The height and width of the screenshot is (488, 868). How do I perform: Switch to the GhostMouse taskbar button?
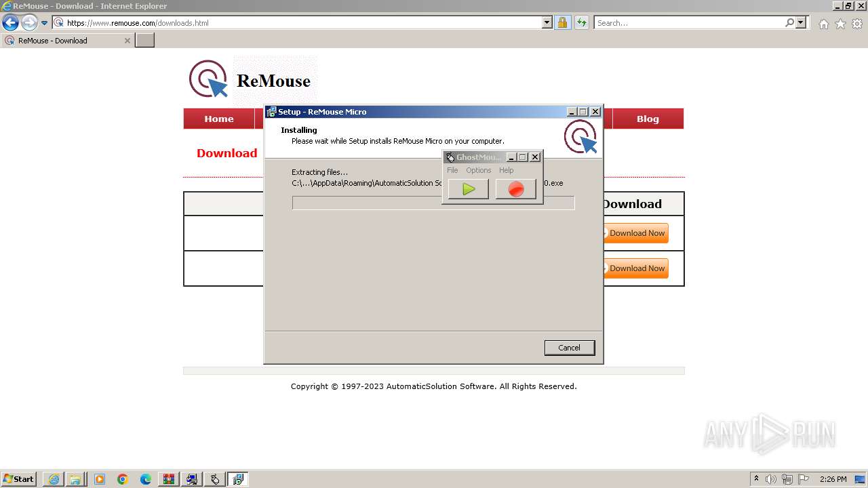click(215, 479)
